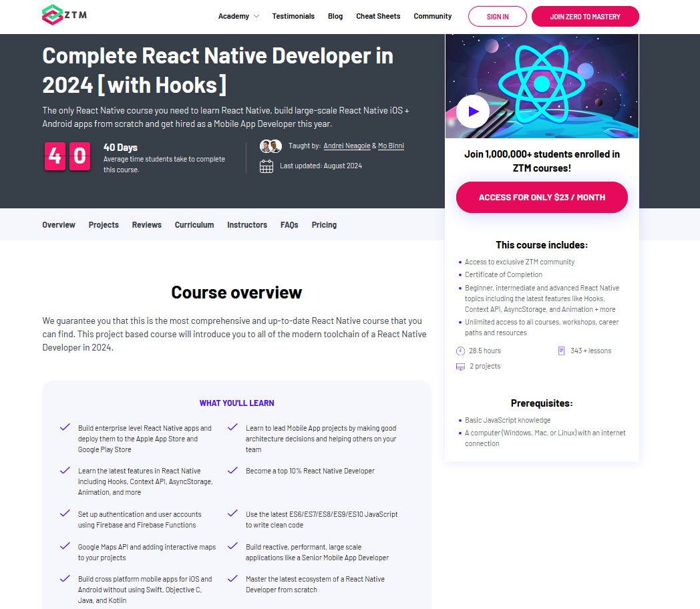This screenshot has height=609, width=700.
Task: Click the checkmark beside Build cross platform mobile apps
Action: coord(65,578)
